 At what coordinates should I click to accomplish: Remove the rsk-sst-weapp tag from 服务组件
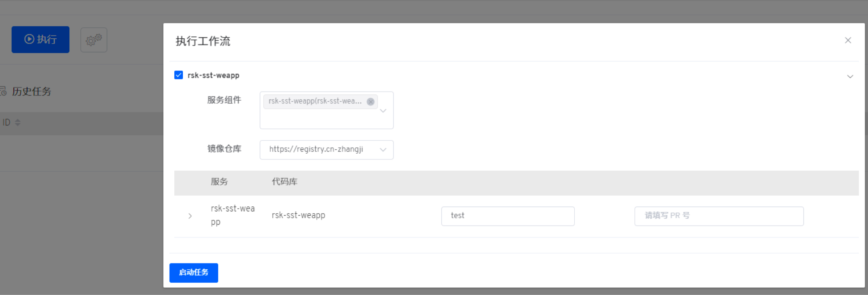coord(370,102)
